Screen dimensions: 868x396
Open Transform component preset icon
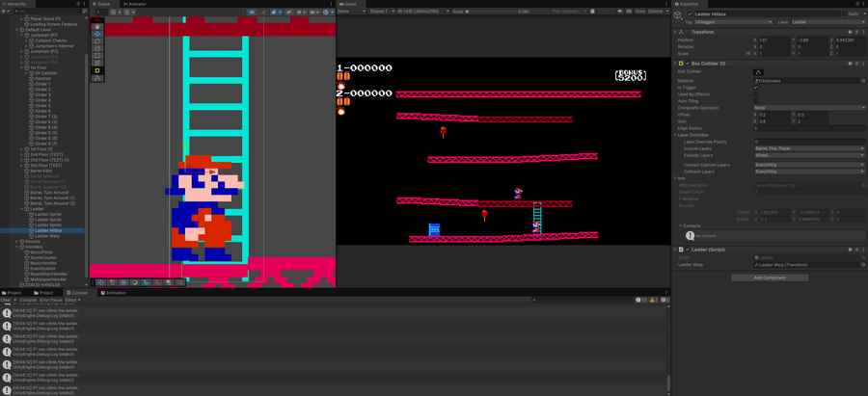857,32
